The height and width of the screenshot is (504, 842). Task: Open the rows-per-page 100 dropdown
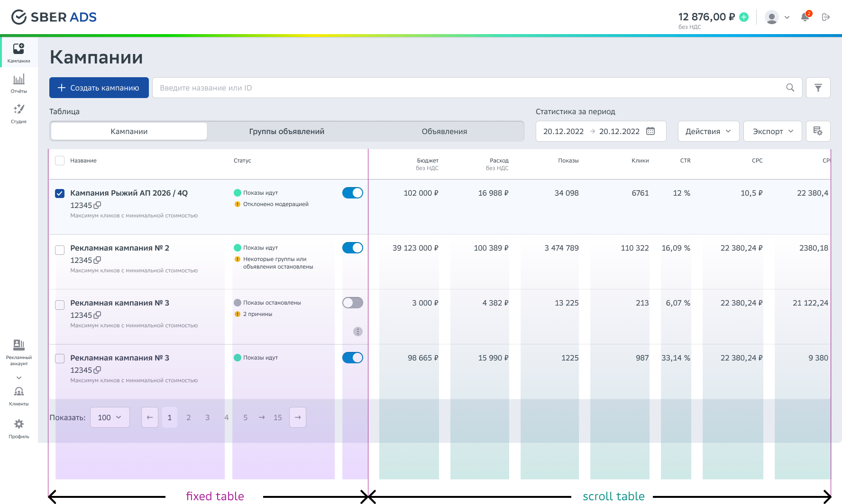110,417
